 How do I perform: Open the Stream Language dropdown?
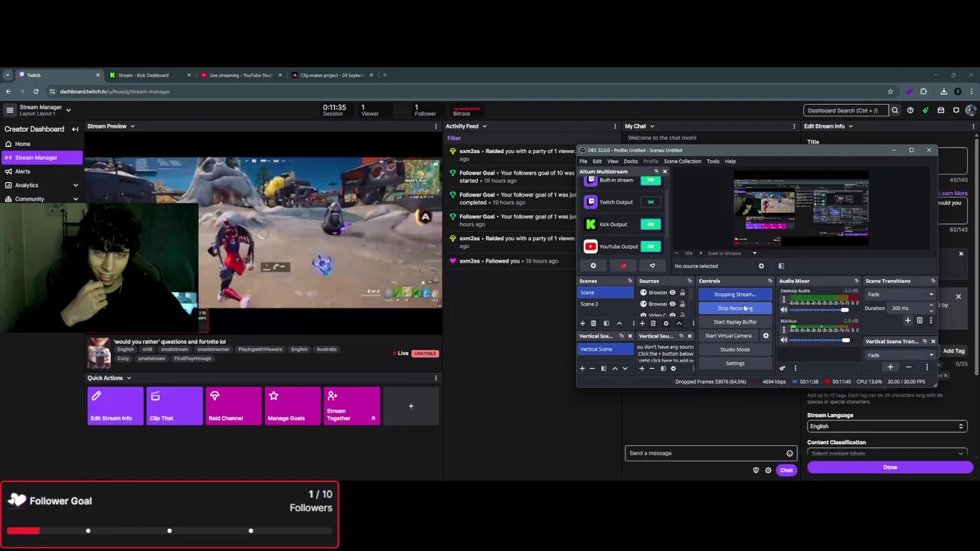[887, 426]
